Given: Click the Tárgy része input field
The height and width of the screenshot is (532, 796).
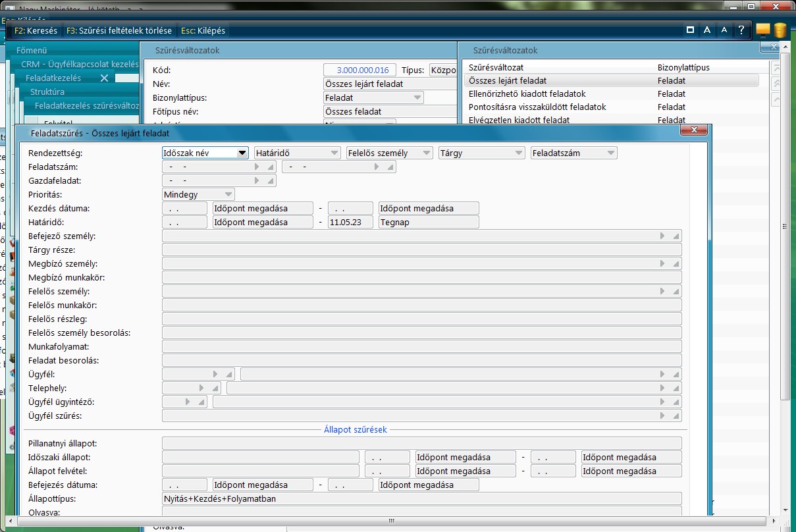Looking at the screenshot, I should click(421, 250).
